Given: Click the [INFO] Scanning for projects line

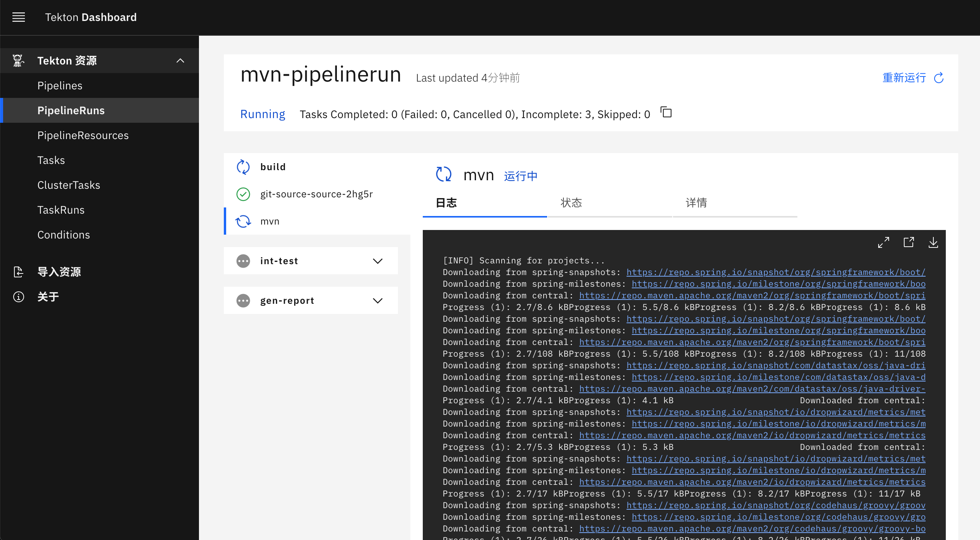Looking at the screenshot, I should [523, 261].
